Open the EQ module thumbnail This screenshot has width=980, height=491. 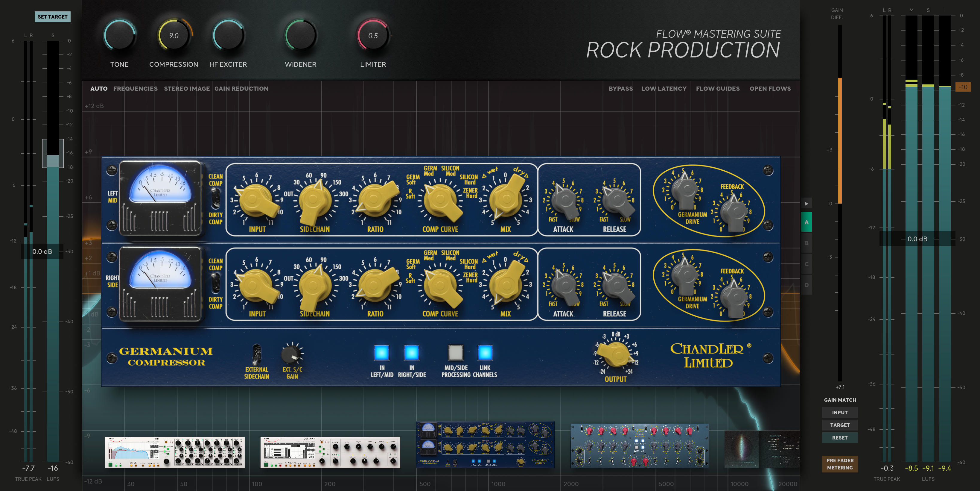click(x=175, y=452)
